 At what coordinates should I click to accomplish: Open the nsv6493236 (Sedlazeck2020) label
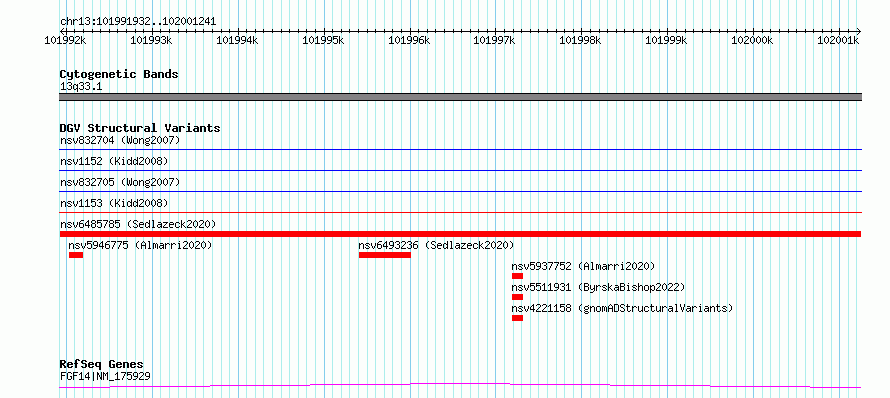coord(436,245)
